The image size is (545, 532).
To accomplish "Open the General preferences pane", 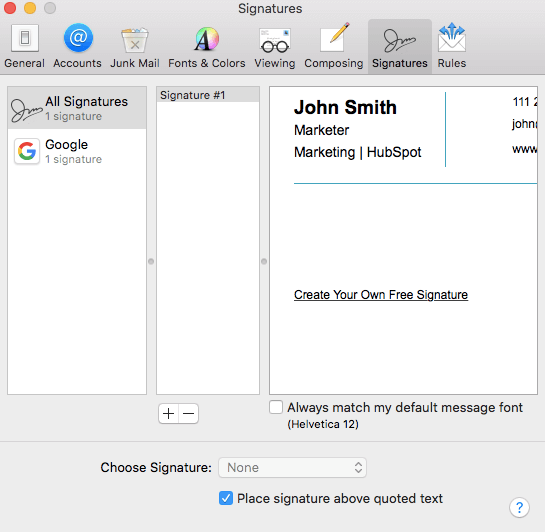I will tap(24, 46).
